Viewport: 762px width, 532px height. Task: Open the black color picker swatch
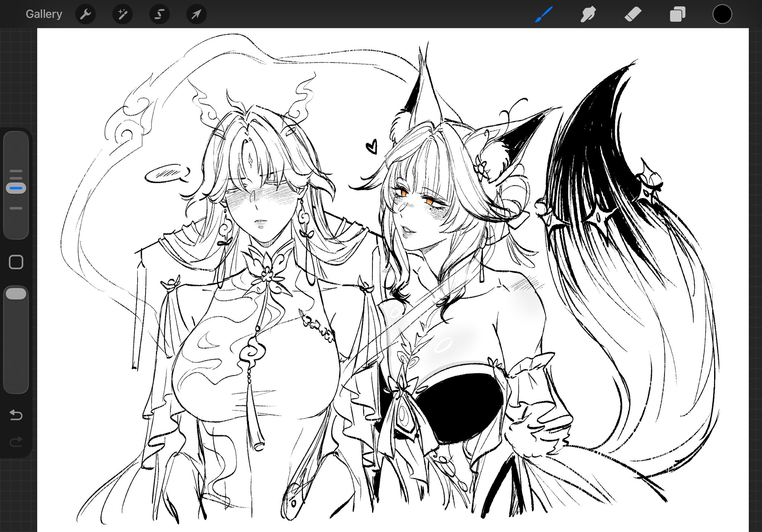[x=722, y=14]
